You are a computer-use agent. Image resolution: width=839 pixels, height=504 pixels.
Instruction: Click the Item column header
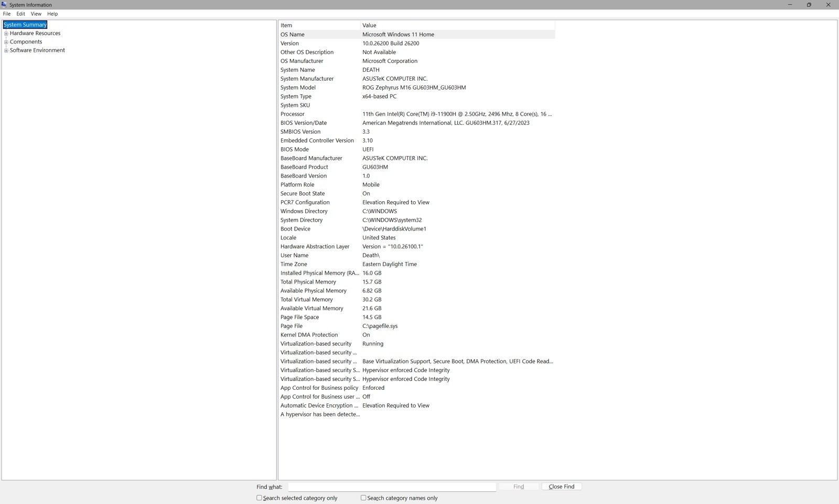coord(319,25)
